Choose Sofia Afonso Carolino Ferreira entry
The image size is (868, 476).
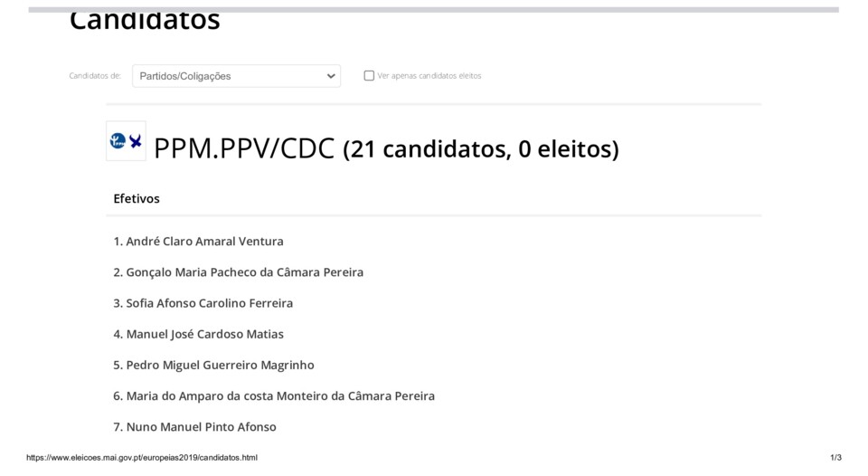(x=209, y=303)
